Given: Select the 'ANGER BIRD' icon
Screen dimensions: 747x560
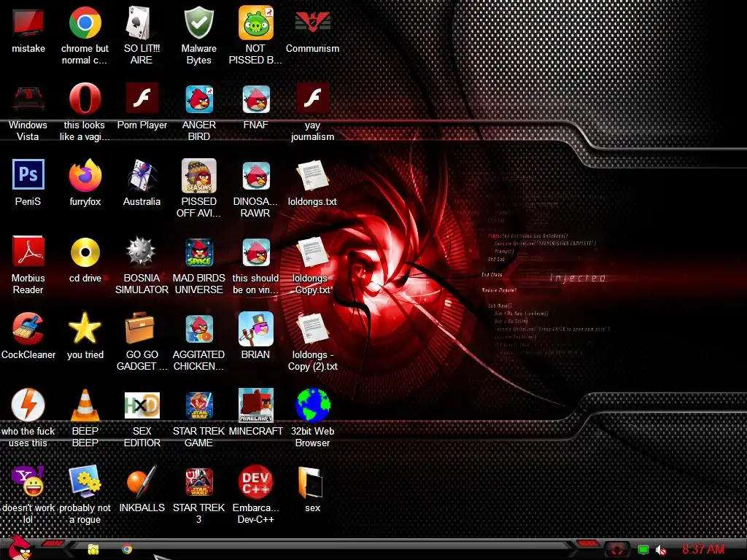Looking at the screenshot, I should 198,99.
